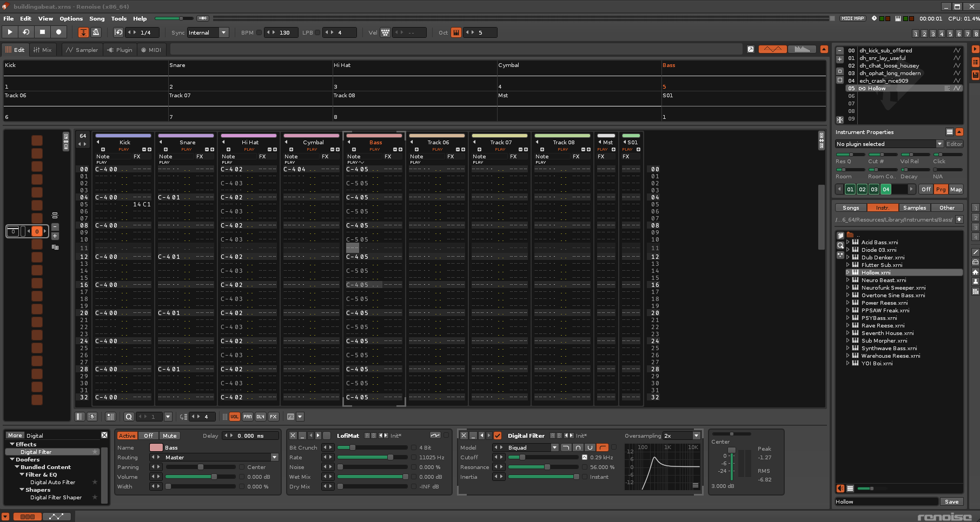Toggle the BPM automation checkbox
Screen dimensions: 980x522
259,32
